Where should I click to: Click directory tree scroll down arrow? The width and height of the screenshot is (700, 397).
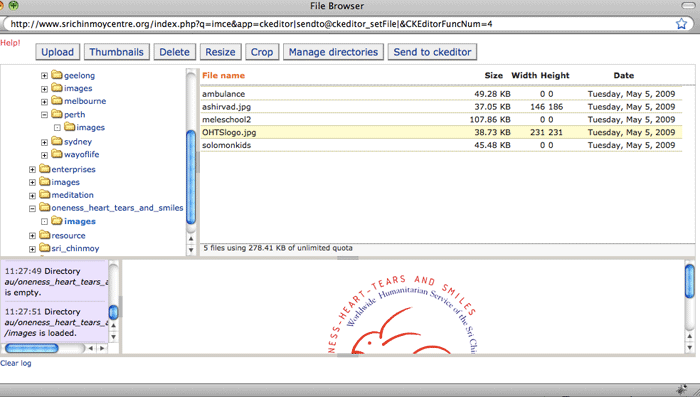point(191,250)
